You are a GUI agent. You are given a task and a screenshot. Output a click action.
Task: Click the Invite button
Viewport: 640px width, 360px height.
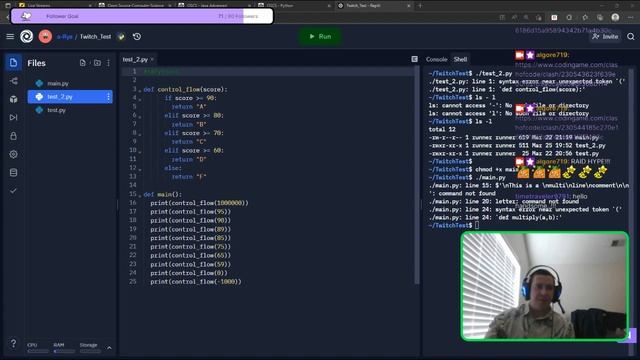point(605,37)
